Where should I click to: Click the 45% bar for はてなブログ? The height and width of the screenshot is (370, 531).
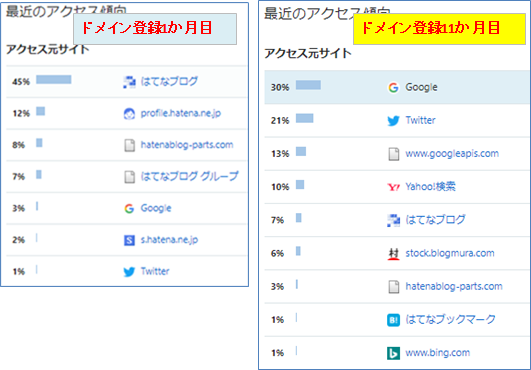[54, 80]
